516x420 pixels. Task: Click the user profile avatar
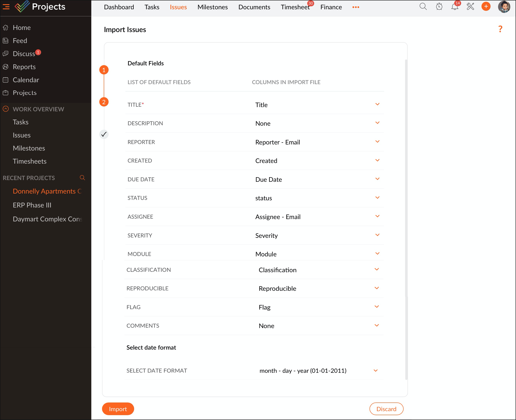(504, 7)
